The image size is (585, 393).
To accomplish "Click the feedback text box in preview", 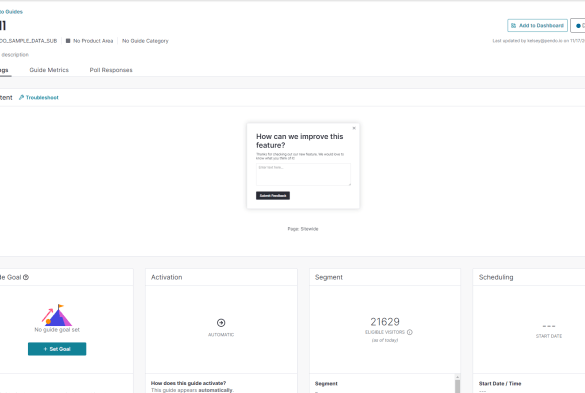I will pos(303,174).
